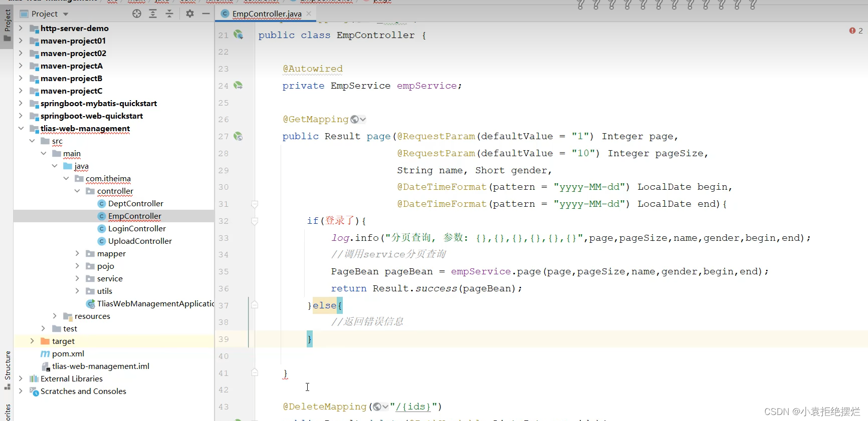Viewport: 868px width, 421px height.
Task: Collapse the controller package
Action: coord(77,191)
